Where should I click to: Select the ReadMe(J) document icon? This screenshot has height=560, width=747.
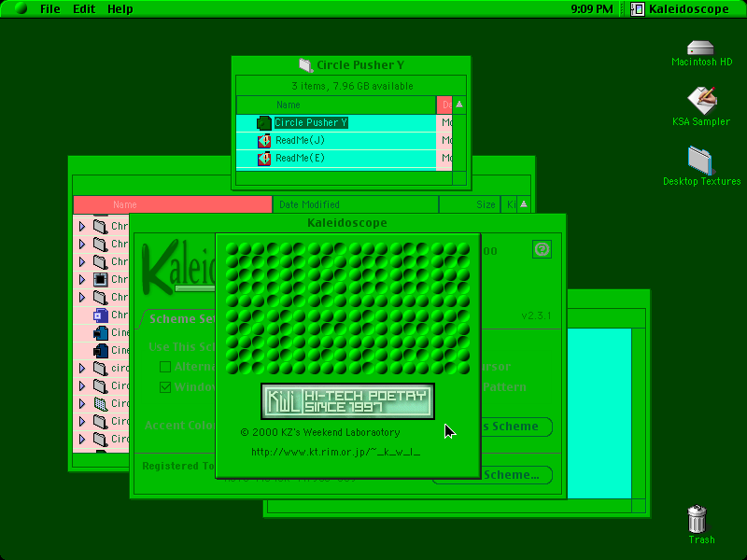pyautogui.click(x=264, y=141)
